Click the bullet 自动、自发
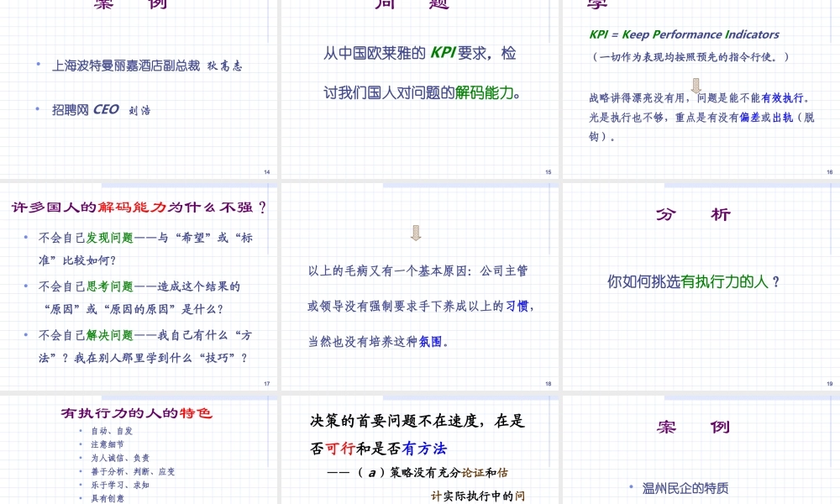 click(112, 431)
